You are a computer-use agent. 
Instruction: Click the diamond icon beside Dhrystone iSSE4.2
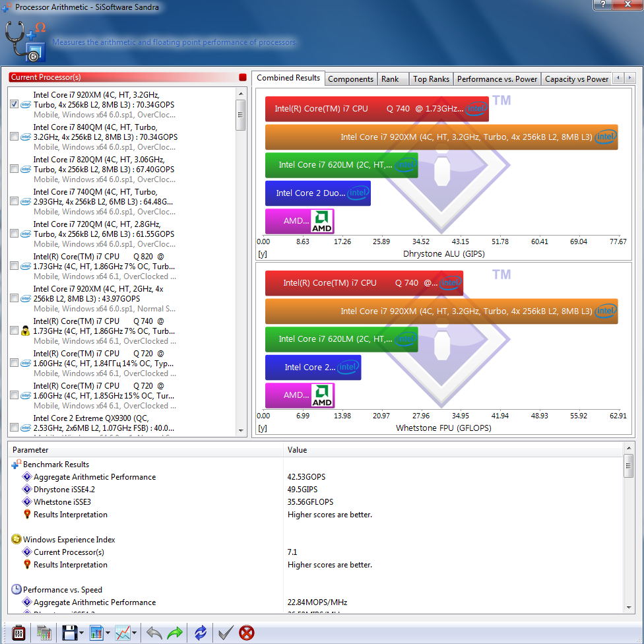[27, 489]
